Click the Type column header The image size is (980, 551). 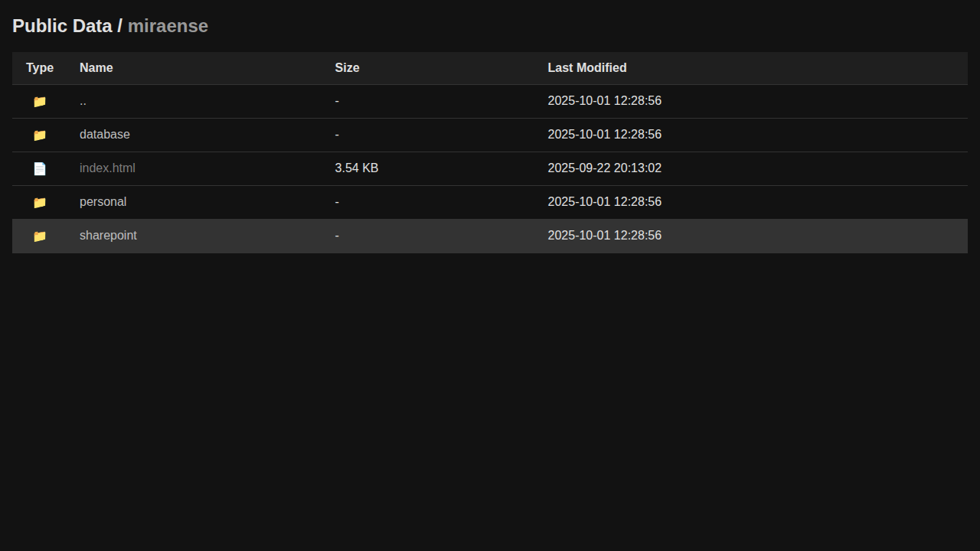[x=40, y=68]
